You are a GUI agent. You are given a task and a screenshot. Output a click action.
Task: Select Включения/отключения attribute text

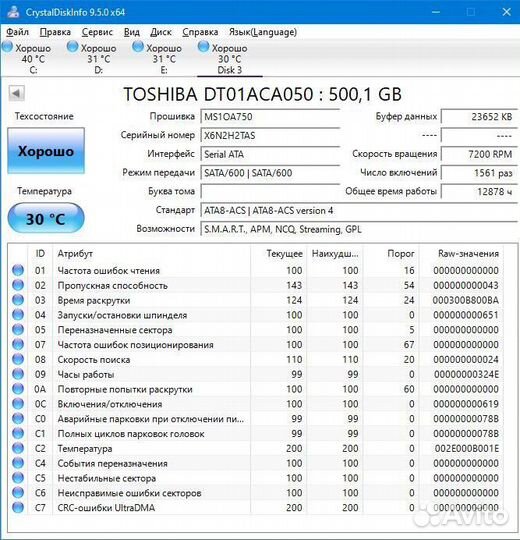pos(110,404)
